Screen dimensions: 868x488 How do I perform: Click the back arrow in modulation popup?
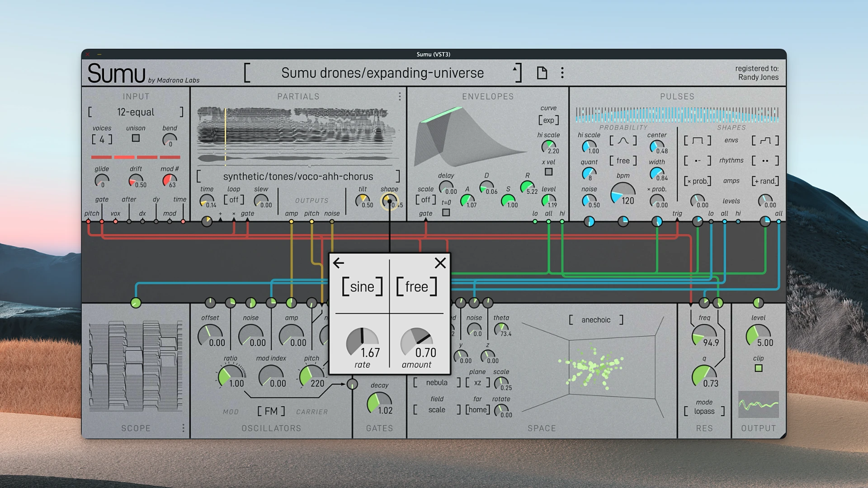pyautogui.click(x=339, y=263)
